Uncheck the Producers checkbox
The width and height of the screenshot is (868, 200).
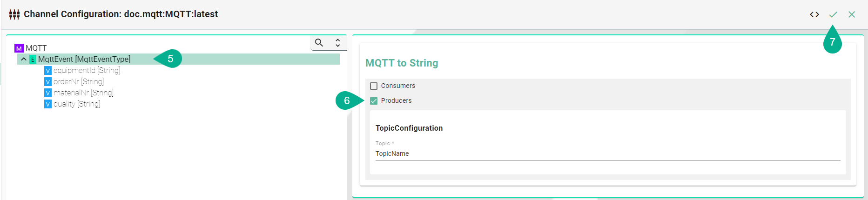tap(374, 101)
